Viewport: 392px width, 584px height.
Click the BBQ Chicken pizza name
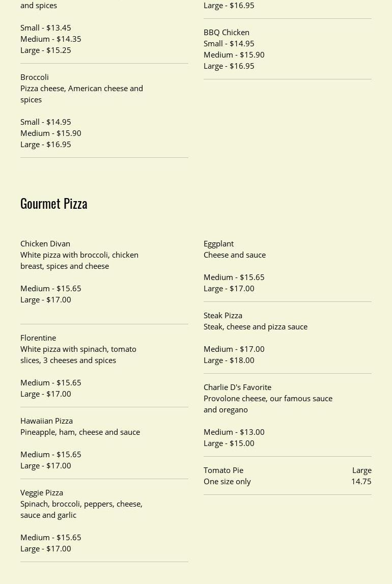[227, 32]
